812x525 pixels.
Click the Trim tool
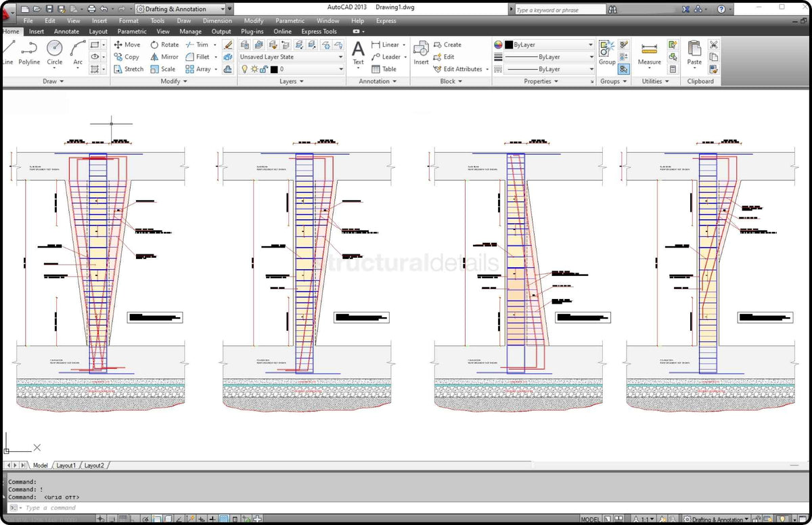coord(197,45)
